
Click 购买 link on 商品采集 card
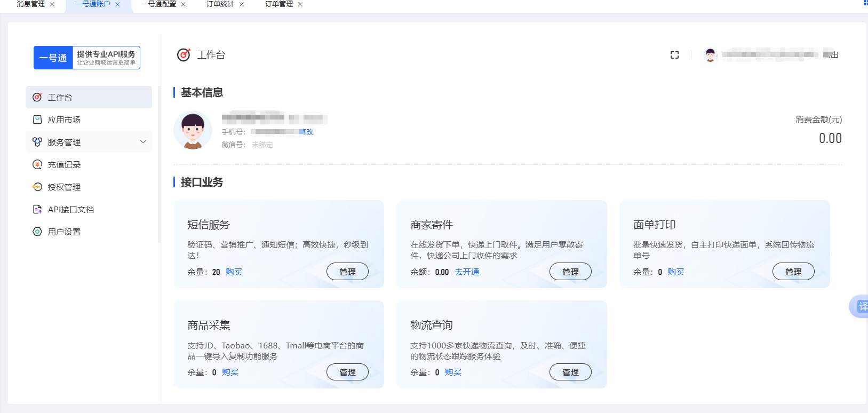(230, 372)
